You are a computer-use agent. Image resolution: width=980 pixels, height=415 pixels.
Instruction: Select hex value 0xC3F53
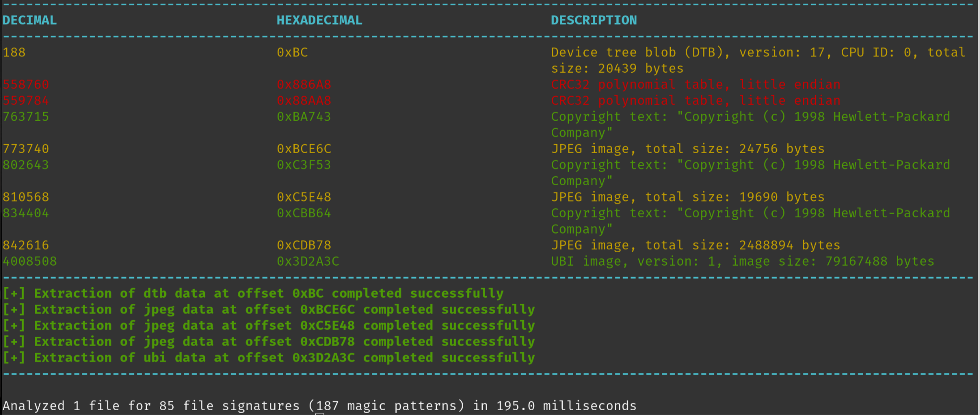304,165
